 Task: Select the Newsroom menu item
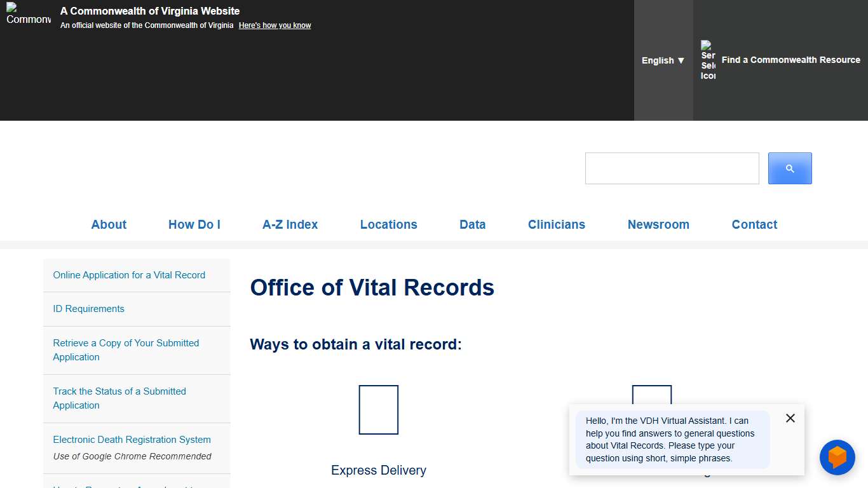pyautogui.click(x=658, y=224)
